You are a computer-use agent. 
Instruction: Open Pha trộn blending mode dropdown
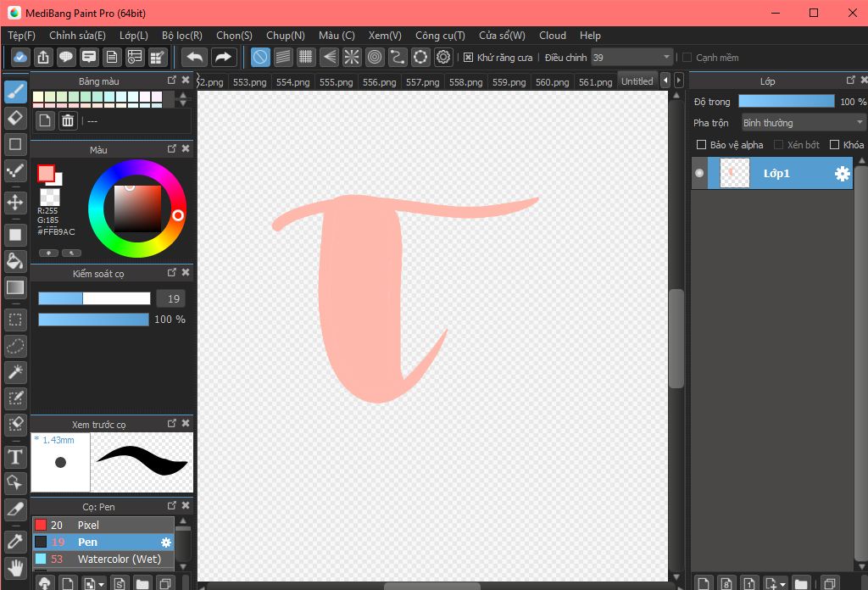tap(803, 123)
